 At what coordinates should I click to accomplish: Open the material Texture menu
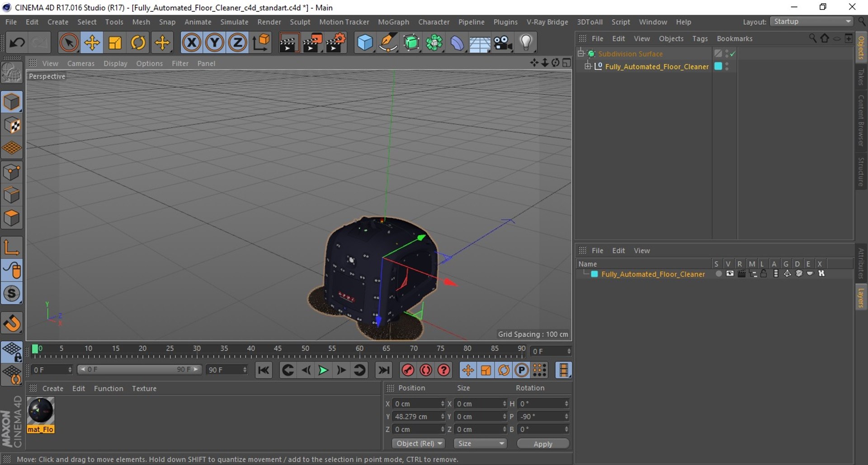(x=144, y=389)
